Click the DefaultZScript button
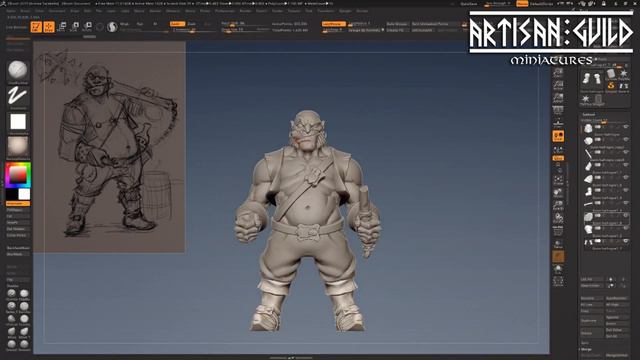This screenshot has height=360, width=640. 542,4
